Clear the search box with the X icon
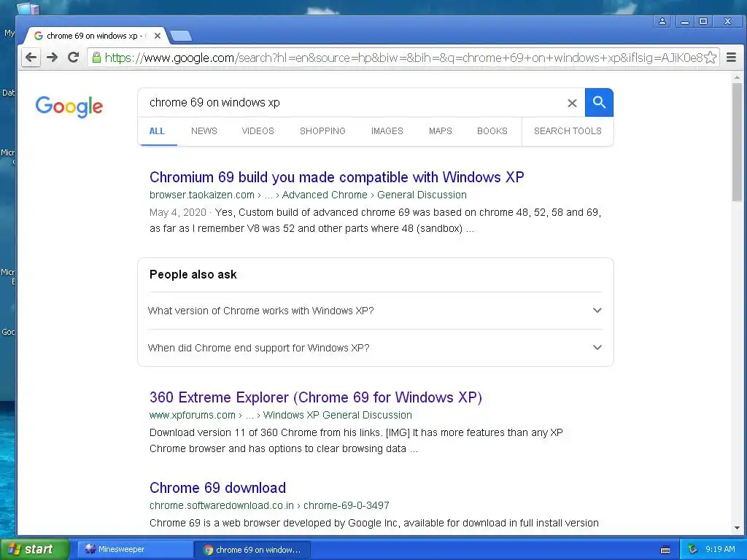 coord(572,103)
